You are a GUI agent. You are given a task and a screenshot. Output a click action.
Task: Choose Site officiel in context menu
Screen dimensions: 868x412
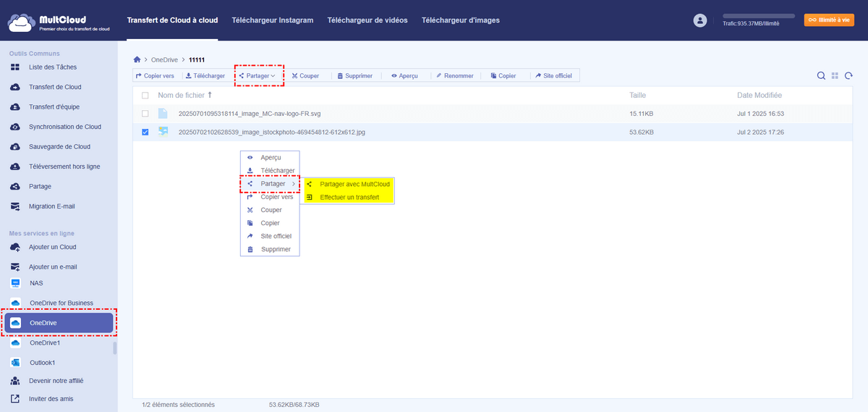click(x=270, y=236)
